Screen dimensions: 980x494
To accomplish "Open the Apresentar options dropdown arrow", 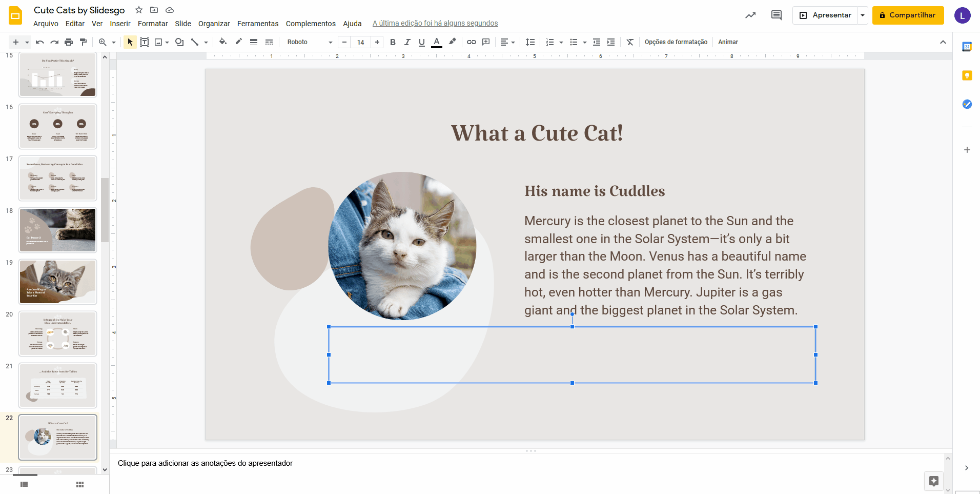I will (x=863, y=15).
